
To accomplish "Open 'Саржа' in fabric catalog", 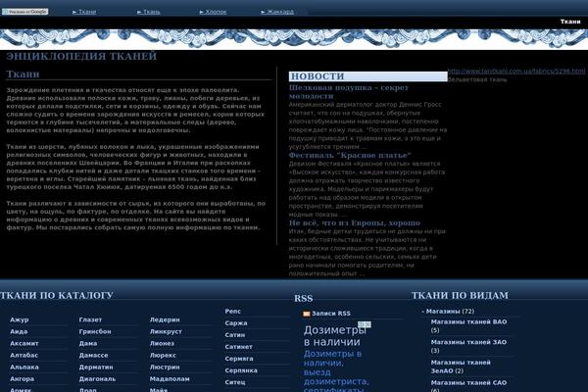I will [x=236, y=323].
